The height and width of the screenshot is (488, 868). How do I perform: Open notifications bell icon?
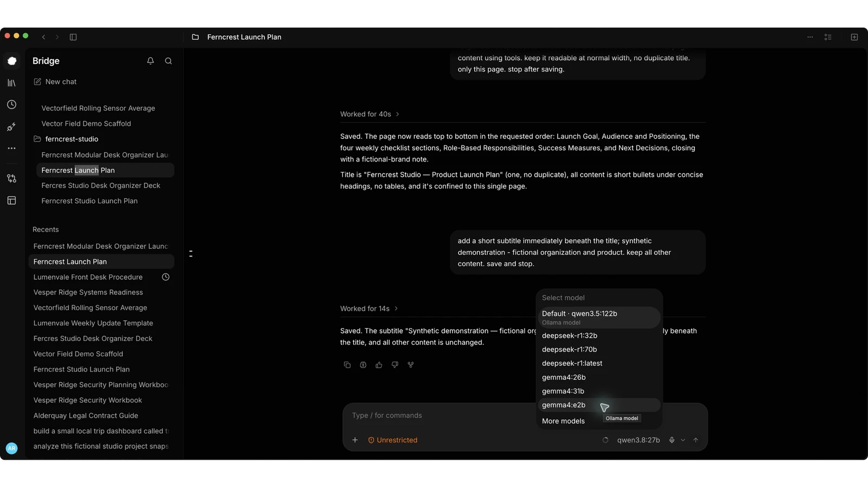[x=150, y=61]
